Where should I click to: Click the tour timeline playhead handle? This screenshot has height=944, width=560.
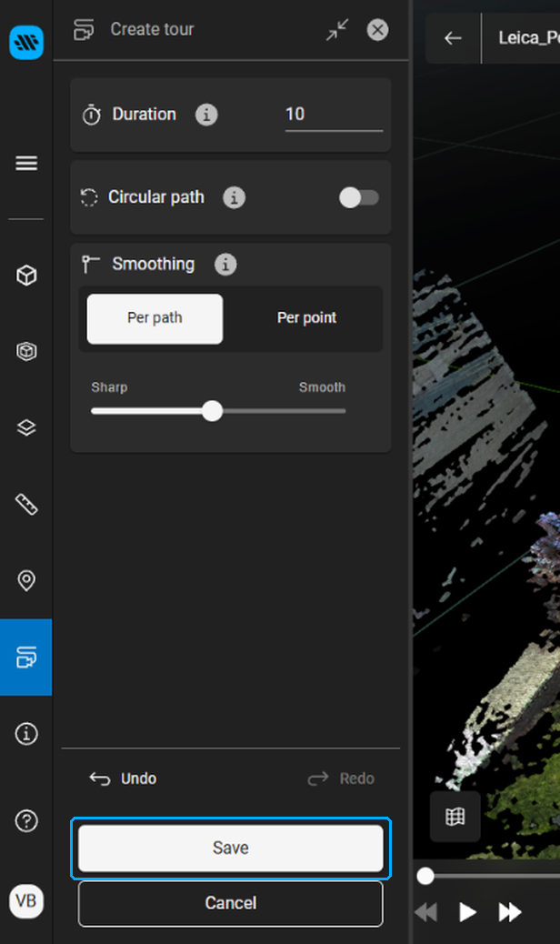pos(425,876)
